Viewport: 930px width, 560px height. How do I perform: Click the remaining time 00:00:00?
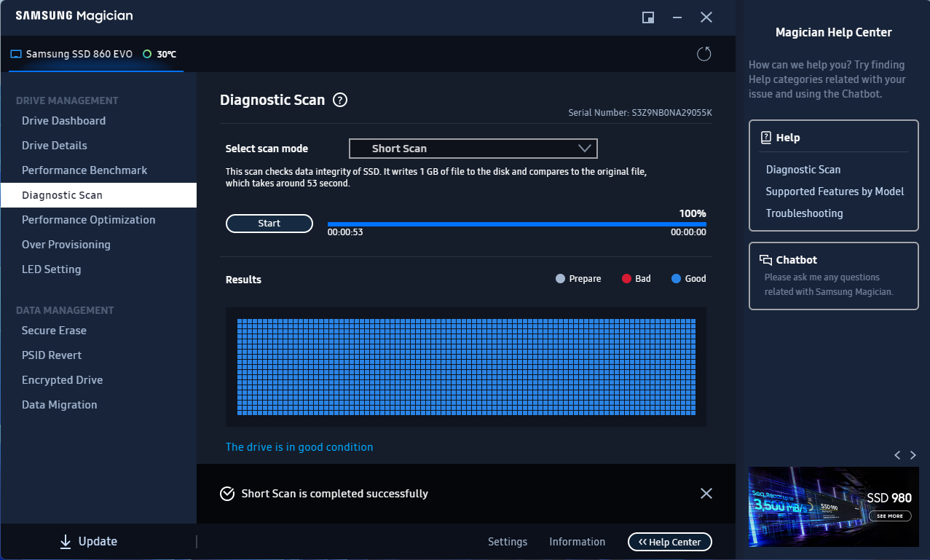coord(688,232)
